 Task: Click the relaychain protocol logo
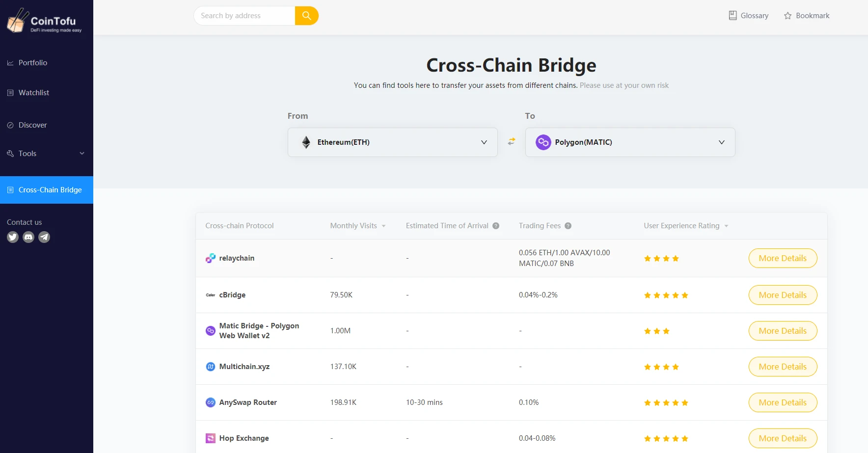click(x=211, y=258)
